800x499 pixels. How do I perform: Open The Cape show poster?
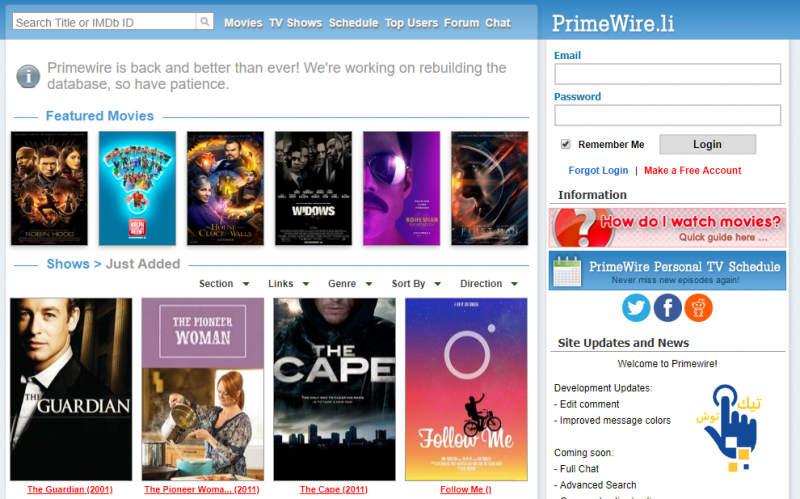[x=334, y=389]
